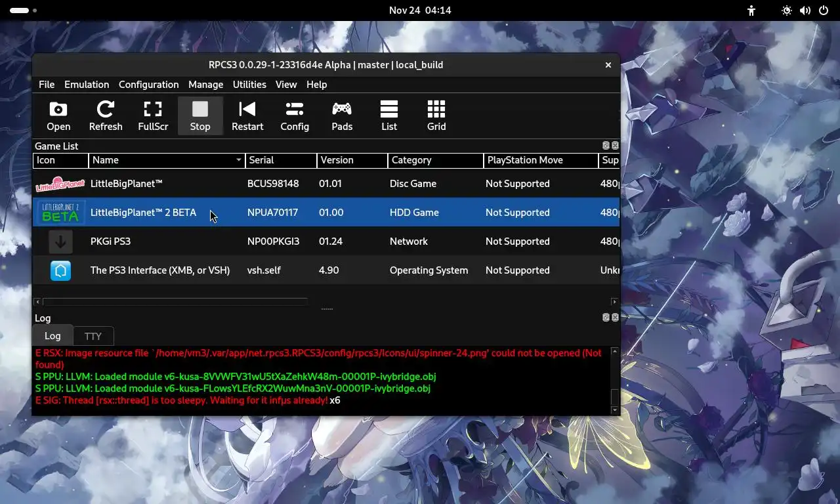Open the Pads controller settings
The height and width of the screenshot is (504, 840).
point(342,116)
